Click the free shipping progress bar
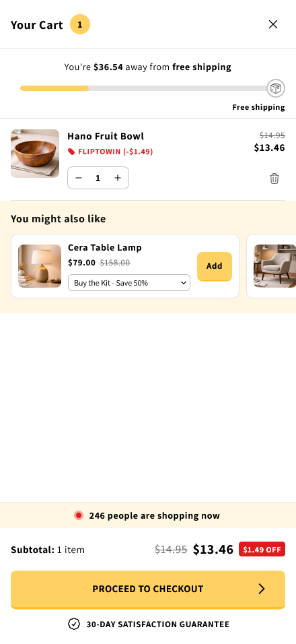The height and width of the screenshot is (644, 296). [x=143, y=88]
